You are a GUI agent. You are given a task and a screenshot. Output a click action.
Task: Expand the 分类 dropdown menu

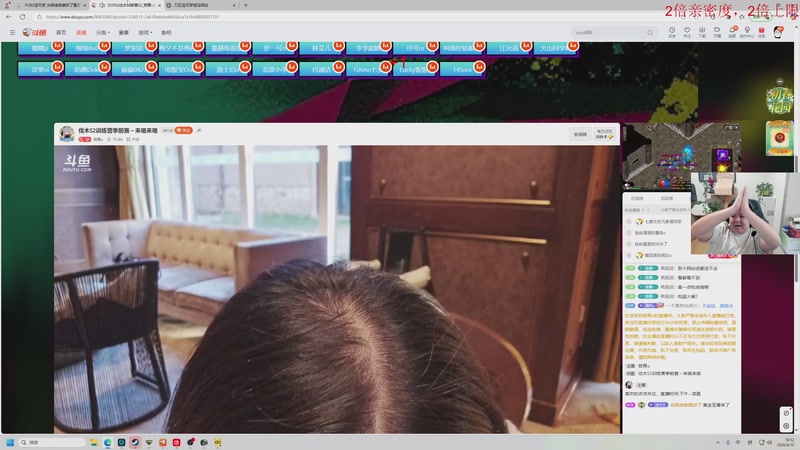tap(103, 32)
